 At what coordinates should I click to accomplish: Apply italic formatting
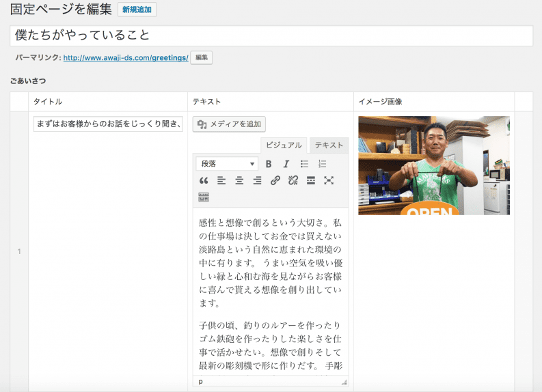[286, 164]
